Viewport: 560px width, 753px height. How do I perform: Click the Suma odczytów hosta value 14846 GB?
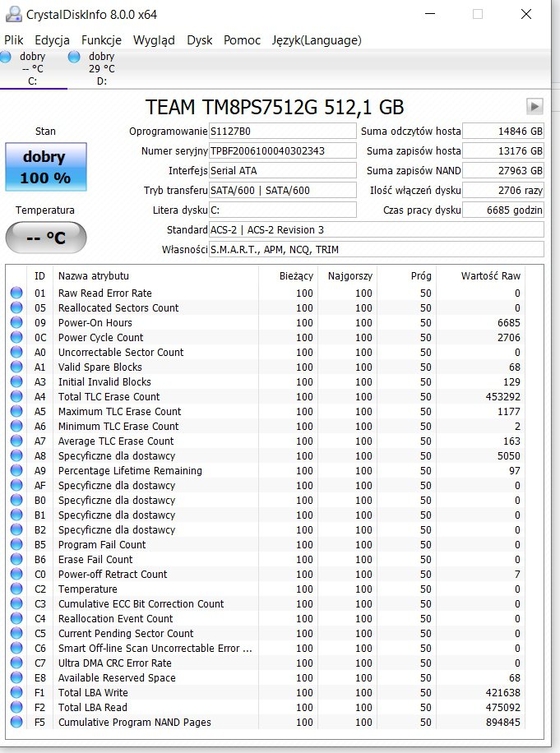pyautogui.click(x=502, y=131)
